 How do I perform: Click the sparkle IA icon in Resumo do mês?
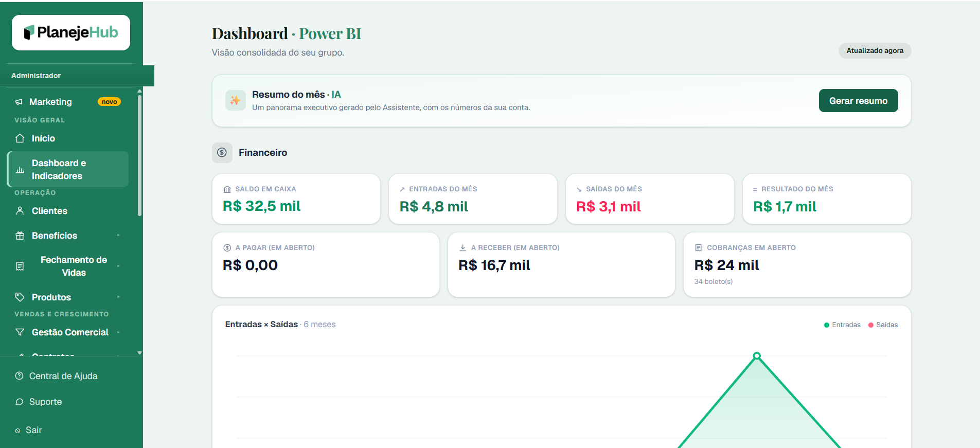235,100
